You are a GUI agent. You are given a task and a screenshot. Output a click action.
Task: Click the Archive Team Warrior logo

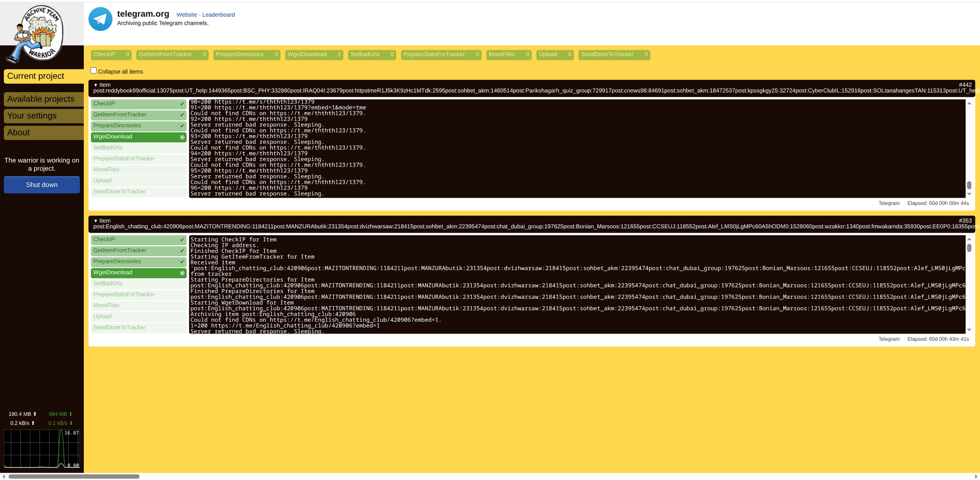point(36,34)
